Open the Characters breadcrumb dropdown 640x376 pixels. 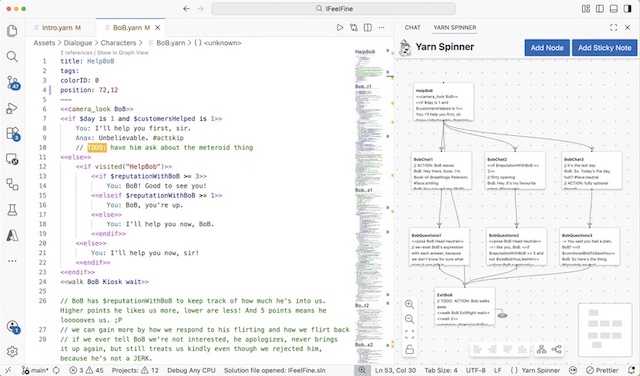[118, 43]
